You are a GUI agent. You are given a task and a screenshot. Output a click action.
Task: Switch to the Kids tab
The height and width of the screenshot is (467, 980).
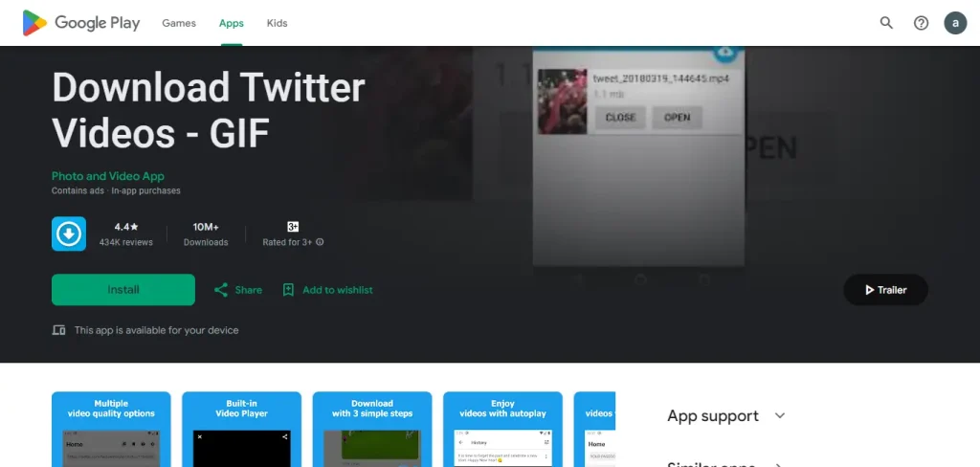click(x=277, y=23)
